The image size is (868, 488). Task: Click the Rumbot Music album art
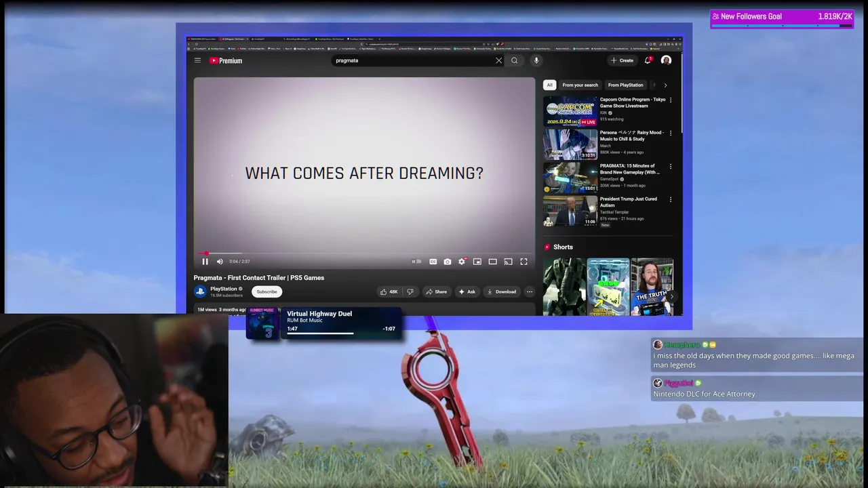tap(263, 323)
